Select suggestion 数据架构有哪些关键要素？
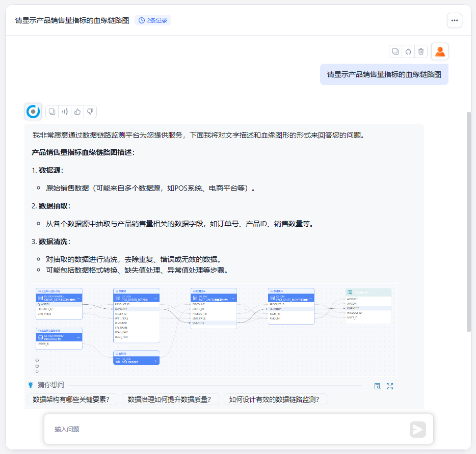 pos(72,399)
